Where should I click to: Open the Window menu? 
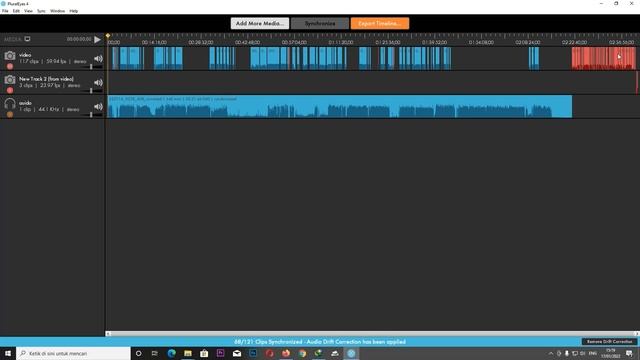pos(58,11)
